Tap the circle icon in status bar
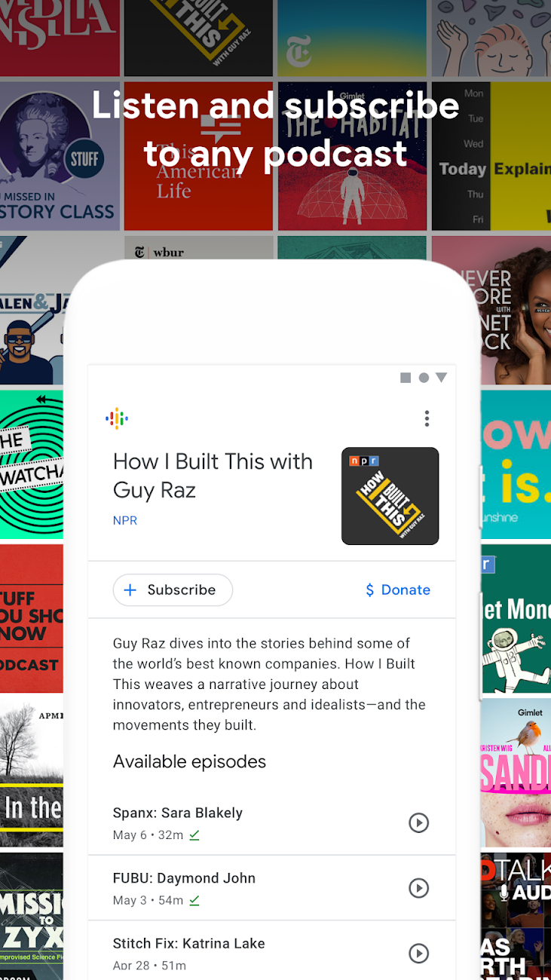Viewport: 551px width, 980px height. point(424,378)
